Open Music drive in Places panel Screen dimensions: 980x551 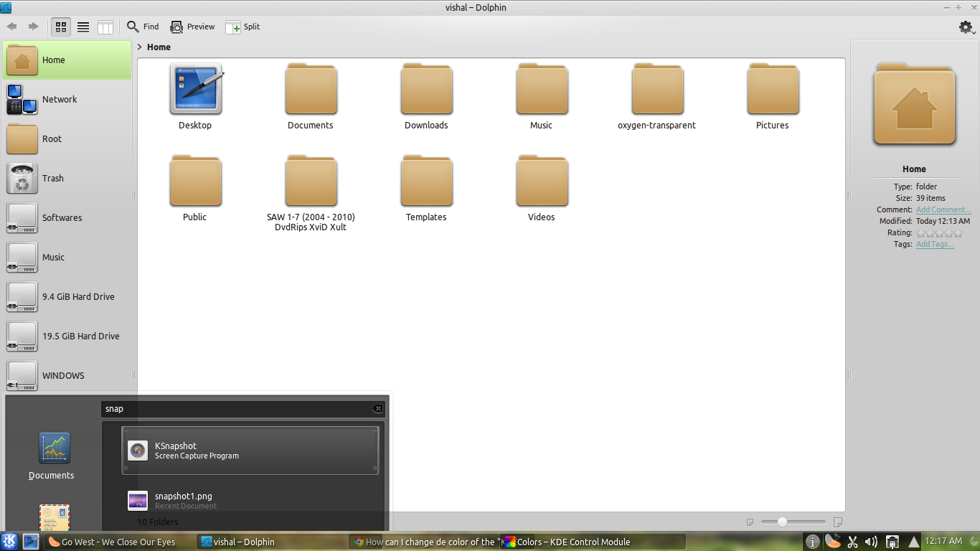67,257
